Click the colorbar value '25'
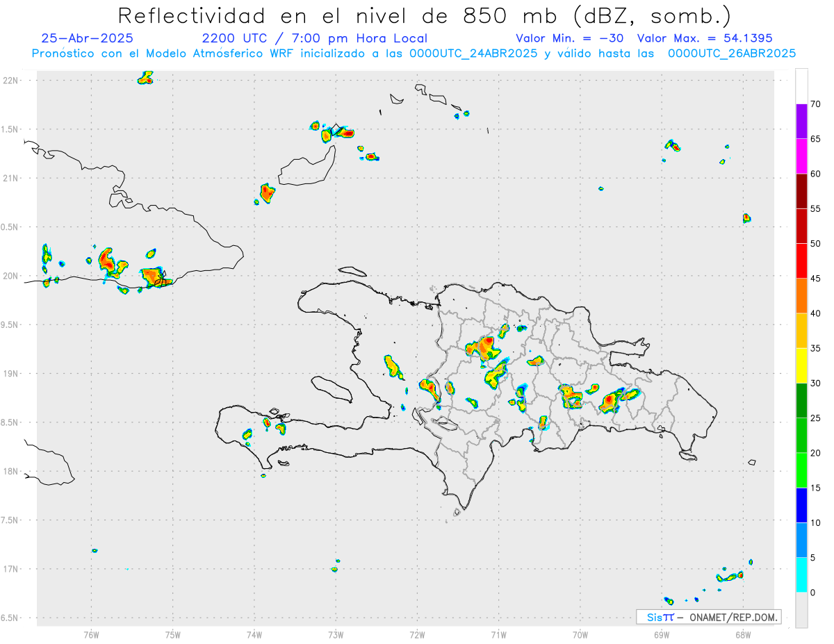 [x=815, y=418]
